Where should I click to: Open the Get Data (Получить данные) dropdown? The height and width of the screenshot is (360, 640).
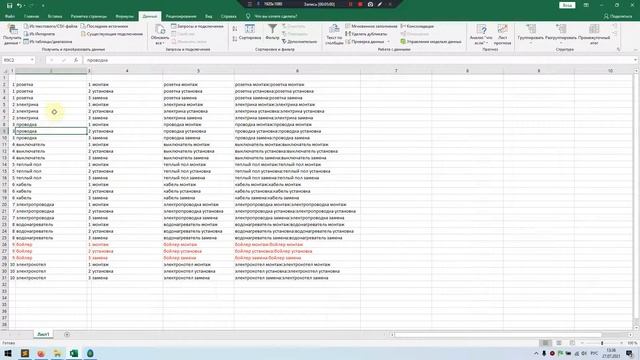coord(12,35)
